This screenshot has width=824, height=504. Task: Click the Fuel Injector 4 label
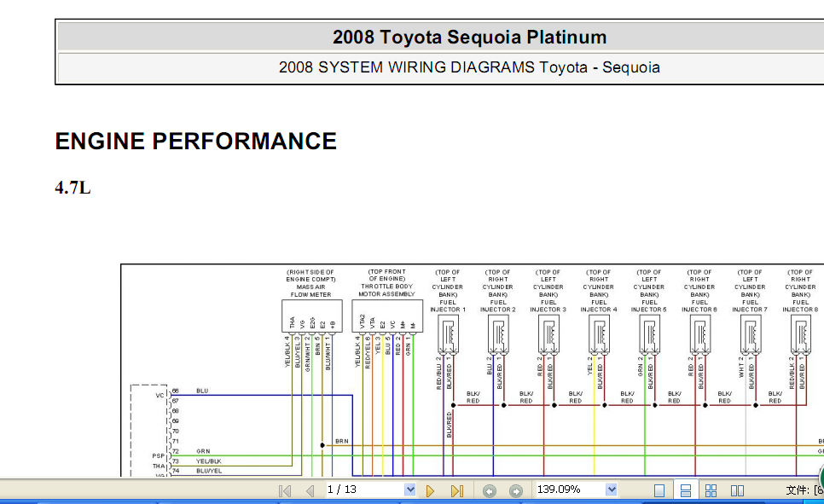coord(599,291)
